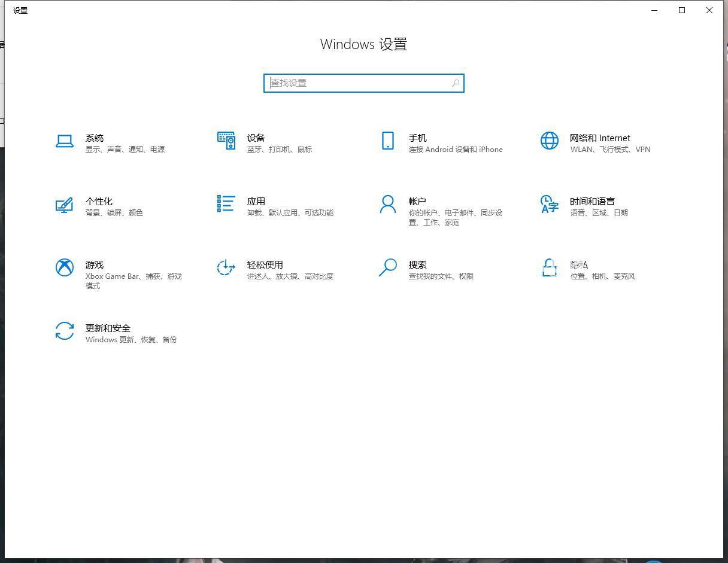Maximize the 设置 window
This screenshot has height=563, width=728.
[682, 10]
